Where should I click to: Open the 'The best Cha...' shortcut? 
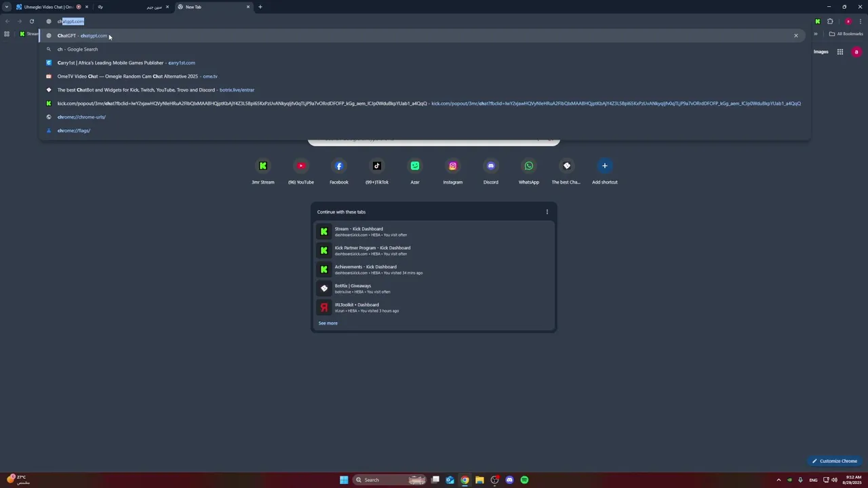[x=567, y=171]
